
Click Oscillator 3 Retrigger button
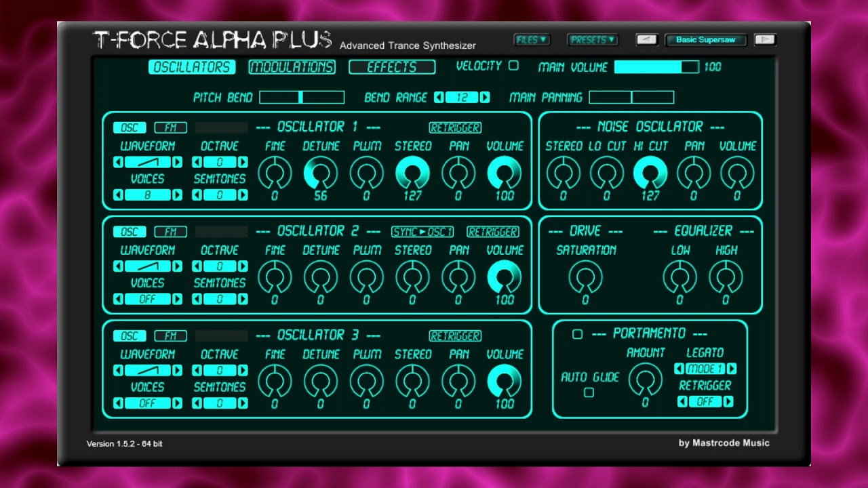coord(455,336)
